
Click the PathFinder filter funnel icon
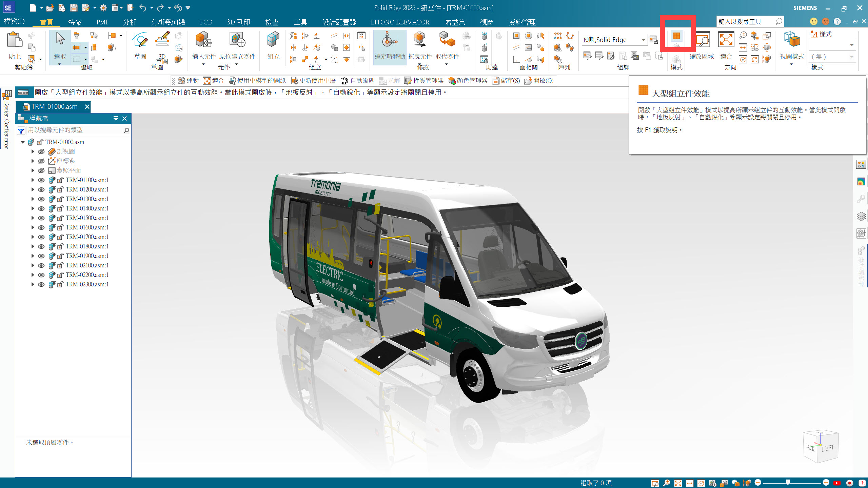tap(21, 130)
